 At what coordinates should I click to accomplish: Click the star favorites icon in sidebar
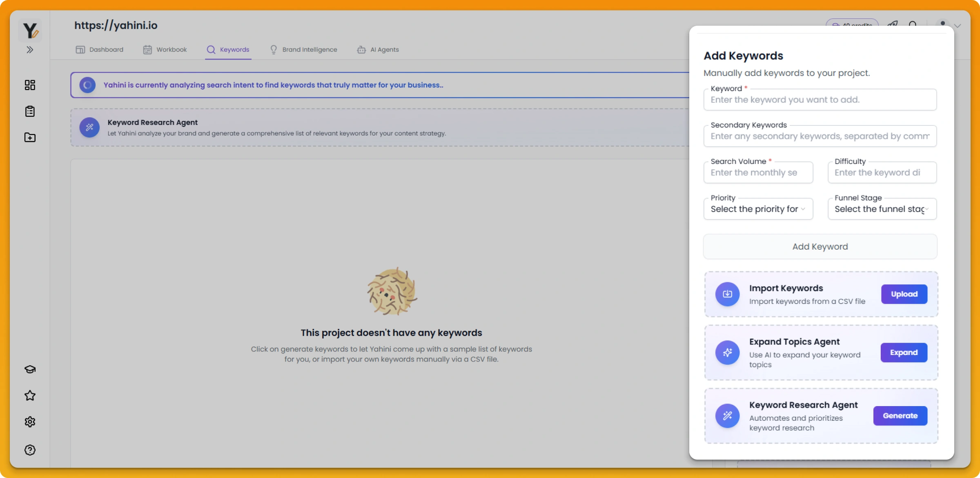point(30,395)
